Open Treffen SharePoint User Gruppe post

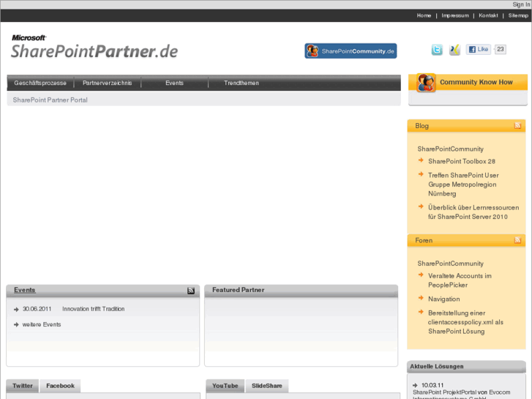point(463,184)
